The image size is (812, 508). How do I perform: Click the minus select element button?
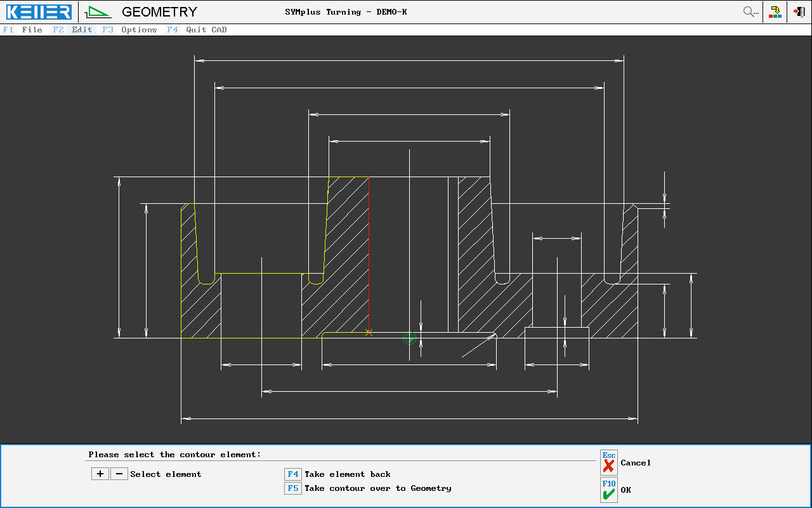(119, 474)
